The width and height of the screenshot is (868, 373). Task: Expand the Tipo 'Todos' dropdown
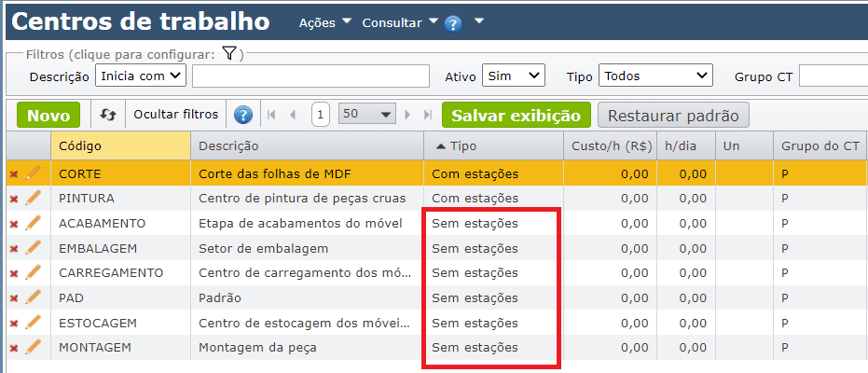655,76
